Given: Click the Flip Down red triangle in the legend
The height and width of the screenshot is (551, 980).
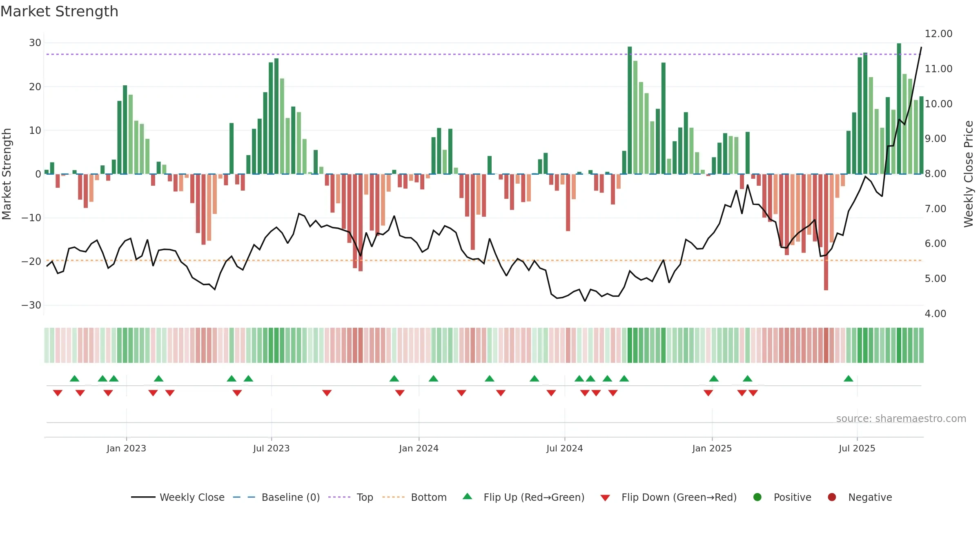Looking at the screenshot, I should coord(605,498).
